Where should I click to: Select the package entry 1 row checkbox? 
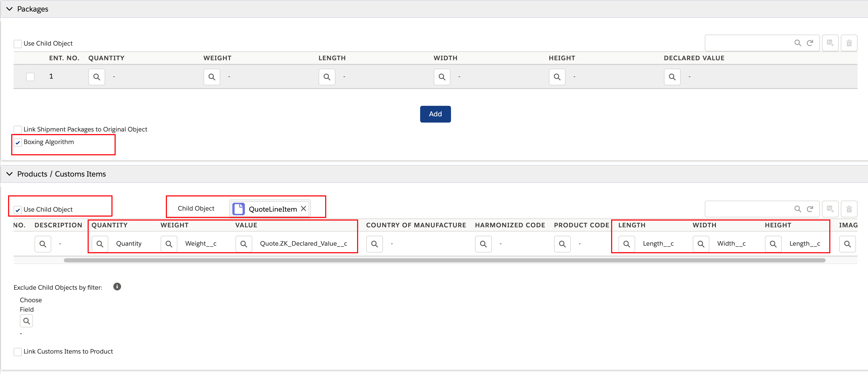[30, 77]
